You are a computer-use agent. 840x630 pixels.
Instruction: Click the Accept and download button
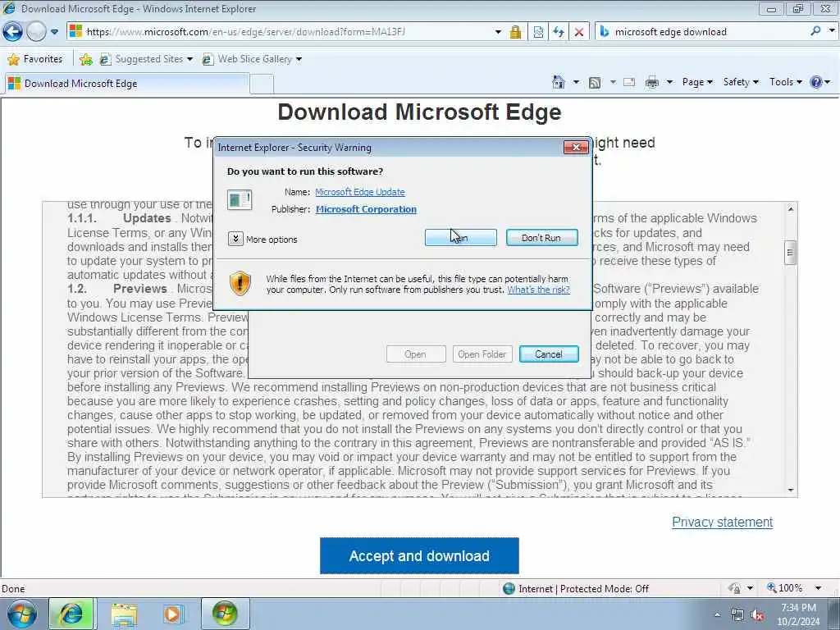tap(419, 556)
